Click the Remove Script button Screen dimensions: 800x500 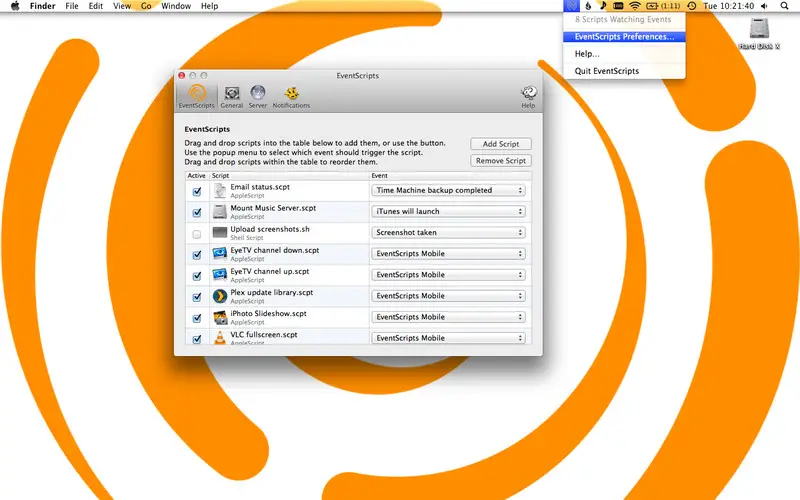tap(501, 161)
